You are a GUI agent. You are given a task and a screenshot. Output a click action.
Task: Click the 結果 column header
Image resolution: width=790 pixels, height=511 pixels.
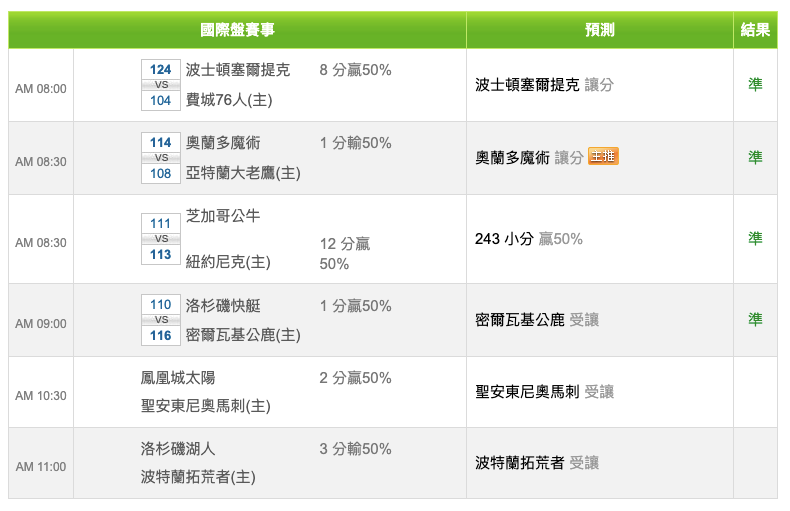[x=755, y=30]
